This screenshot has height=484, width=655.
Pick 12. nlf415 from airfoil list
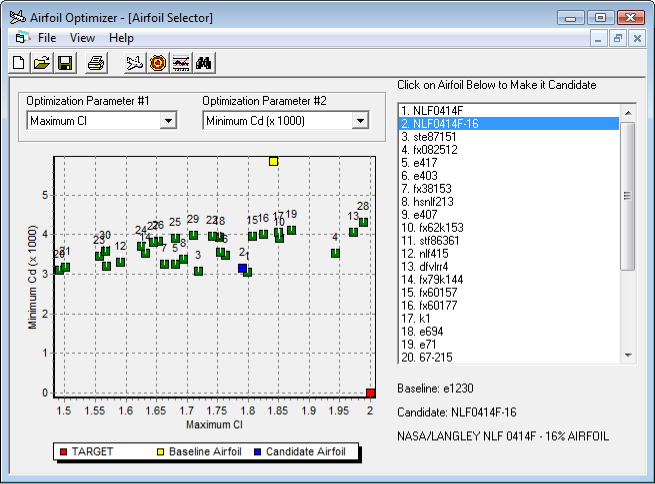coord(427,253)
